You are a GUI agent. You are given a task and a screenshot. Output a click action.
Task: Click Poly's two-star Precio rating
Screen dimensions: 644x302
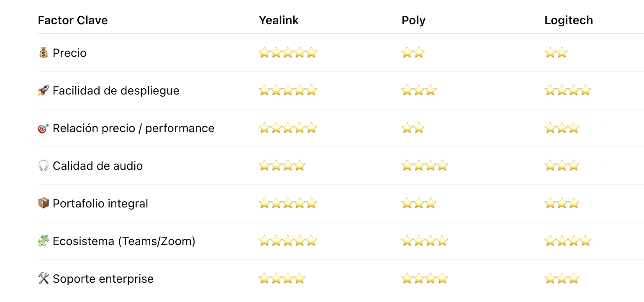(x=413, y=53)
